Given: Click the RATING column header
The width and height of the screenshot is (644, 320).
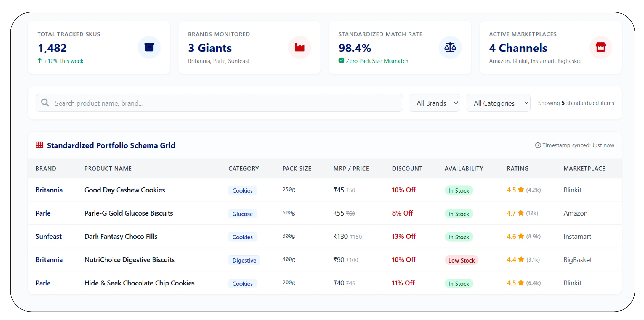Looking at the screenshot, I should tap(517, 168).
